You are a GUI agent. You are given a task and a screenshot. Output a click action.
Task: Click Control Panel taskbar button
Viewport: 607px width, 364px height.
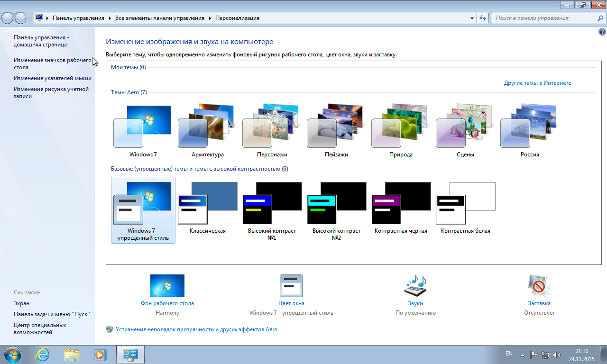[x=130, y=355]
